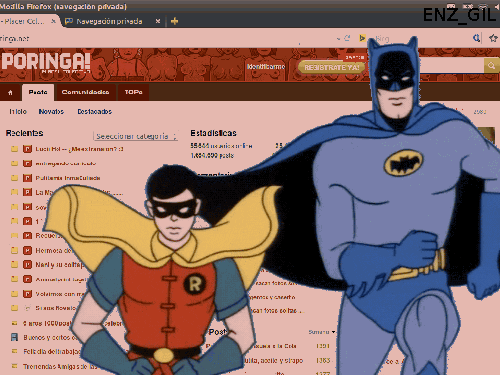The width and height of the screenshot is (500, 375).
Task: Open the Novatos section link
Action: (x=51, y=112)
